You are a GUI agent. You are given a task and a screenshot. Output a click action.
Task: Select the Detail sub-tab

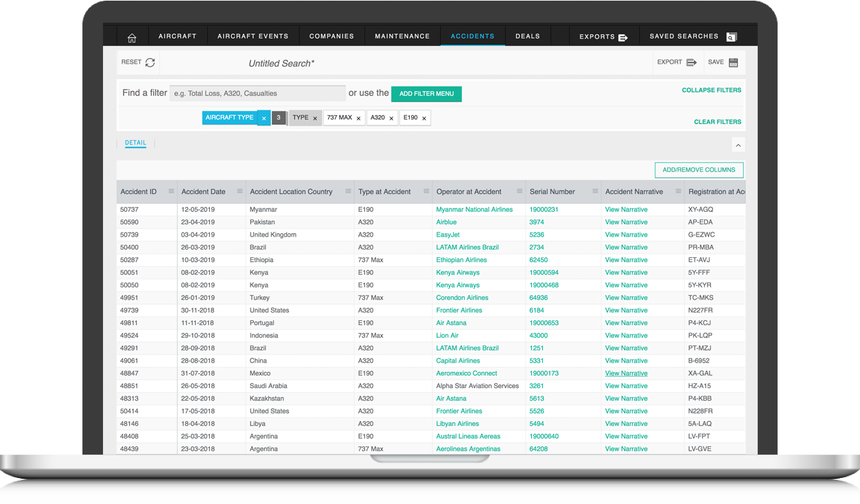[135, 143]
